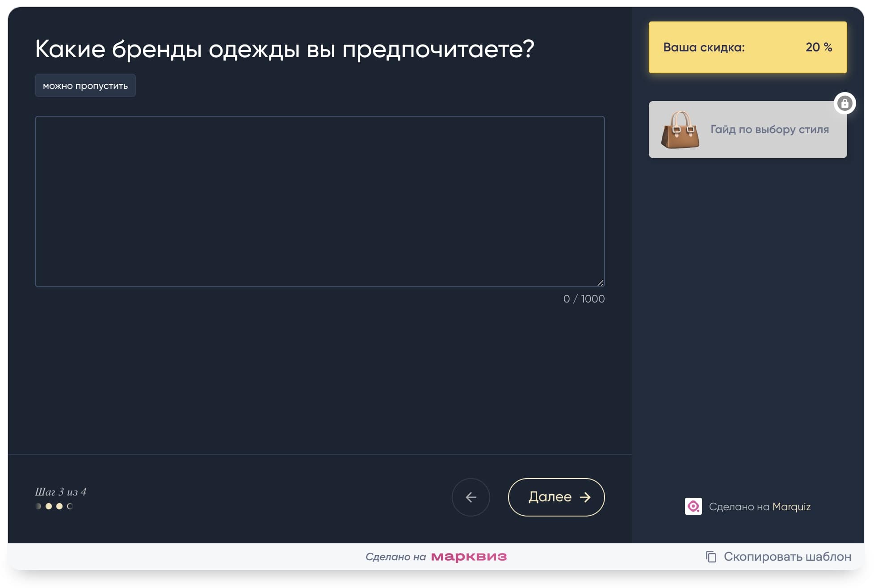The height and width of the screenshot is (588, 874).
Task: Click the «0 / 1000» character counter
Action: pos(584,299)
